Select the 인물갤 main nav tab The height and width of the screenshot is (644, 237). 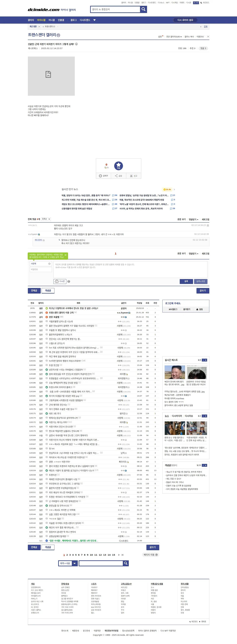[61, 20]
